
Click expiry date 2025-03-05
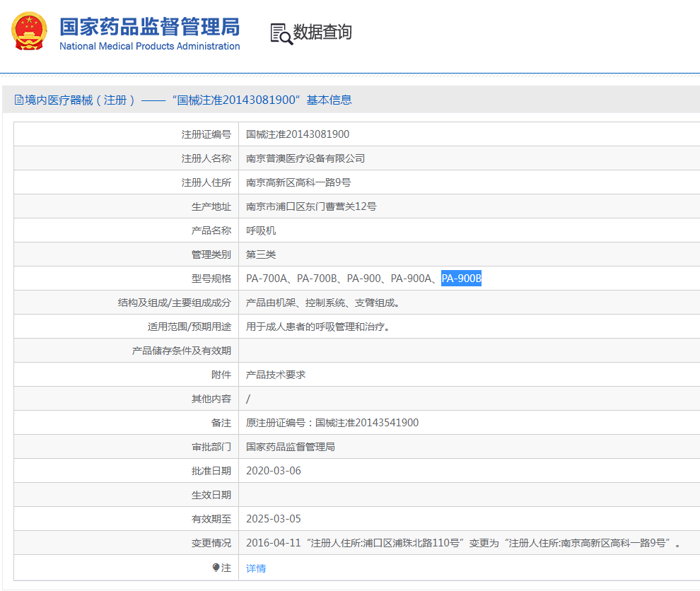coord(274,519)
